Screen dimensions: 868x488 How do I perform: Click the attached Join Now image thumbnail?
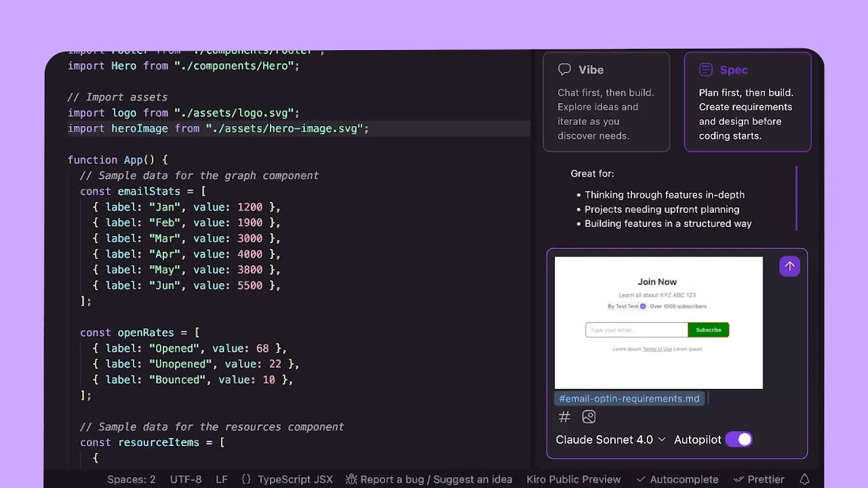(658, 323)
